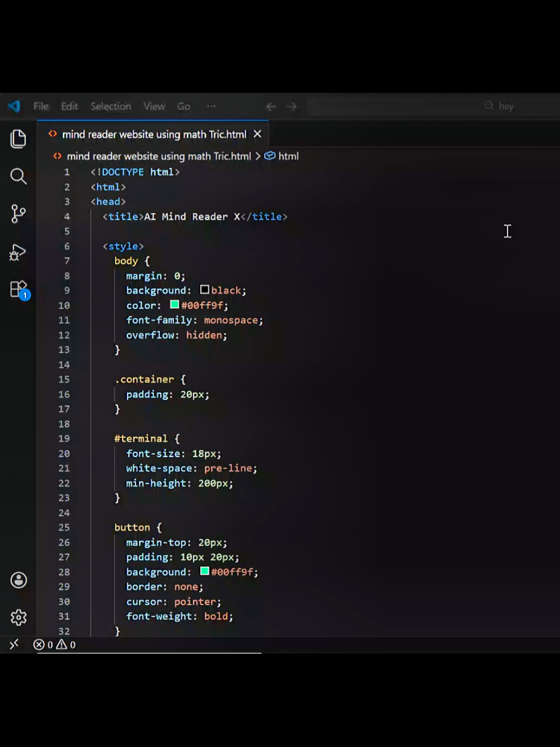Image resolution: width=560 pixels, height=747 pixels.
Task: Click border: none declaration
Action: click(x=164, y=587)
